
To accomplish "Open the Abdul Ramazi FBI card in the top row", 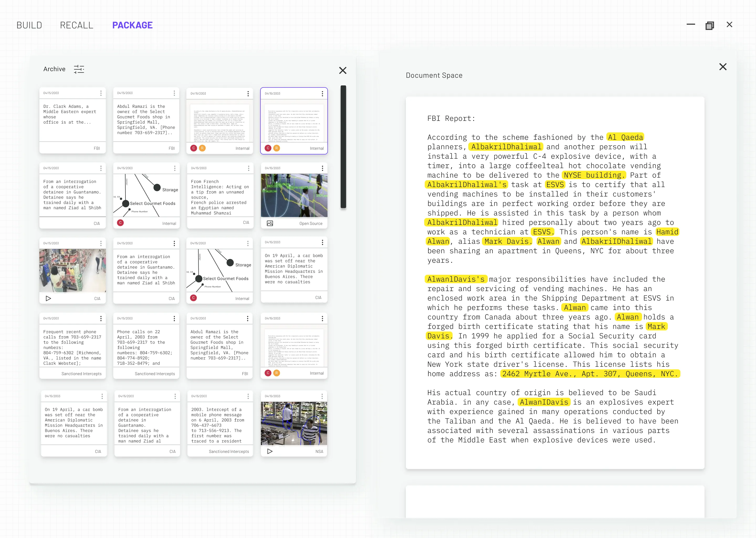I will [146, 120].
